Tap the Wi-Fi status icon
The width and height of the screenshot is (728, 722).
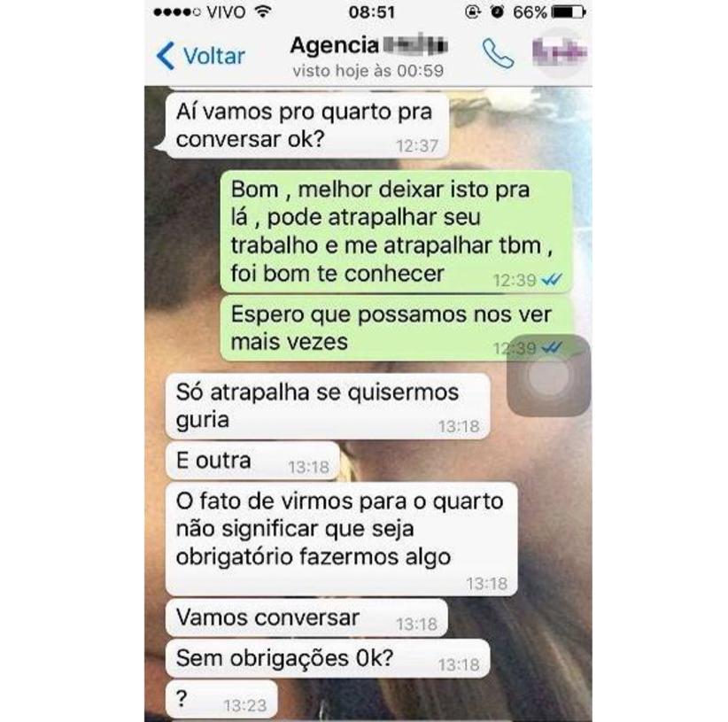click(263, 12)
